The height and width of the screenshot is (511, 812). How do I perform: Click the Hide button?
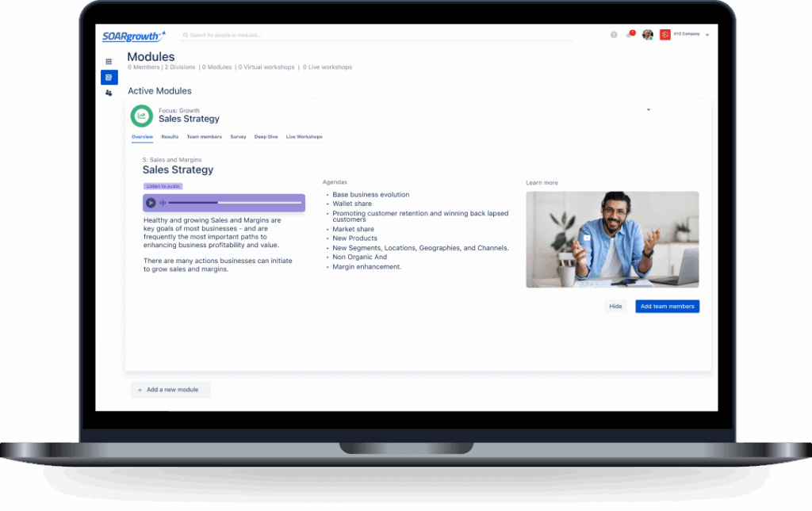[x=615, y=307]
